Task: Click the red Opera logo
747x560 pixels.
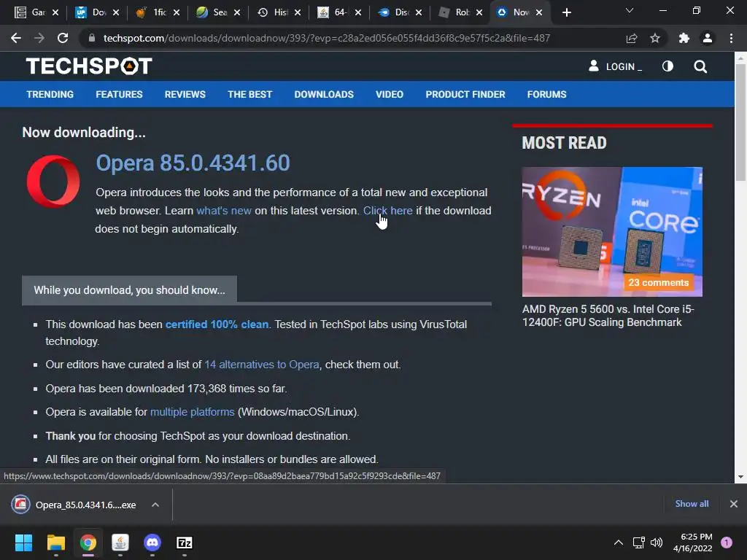Action: click(x=53, y=182)
